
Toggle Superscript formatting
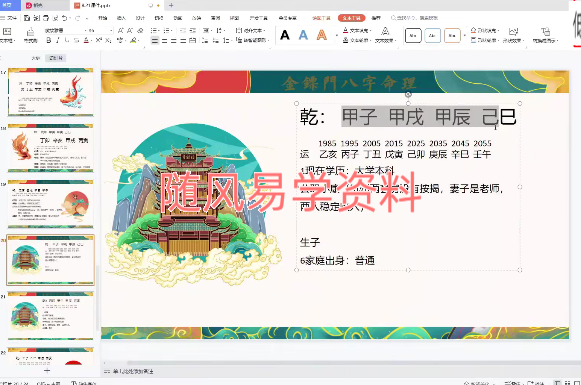[99, 40]
